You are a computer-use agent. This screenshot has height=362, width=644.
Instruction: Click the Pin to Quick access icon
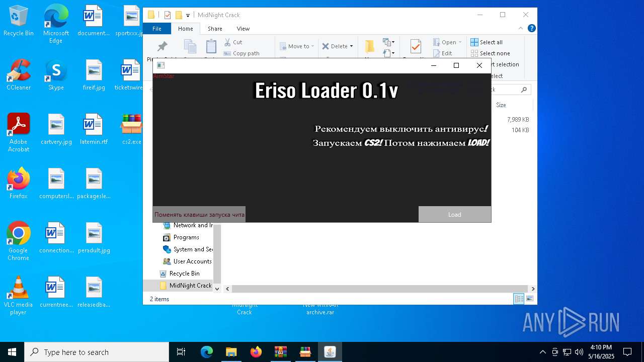[162, 46]
